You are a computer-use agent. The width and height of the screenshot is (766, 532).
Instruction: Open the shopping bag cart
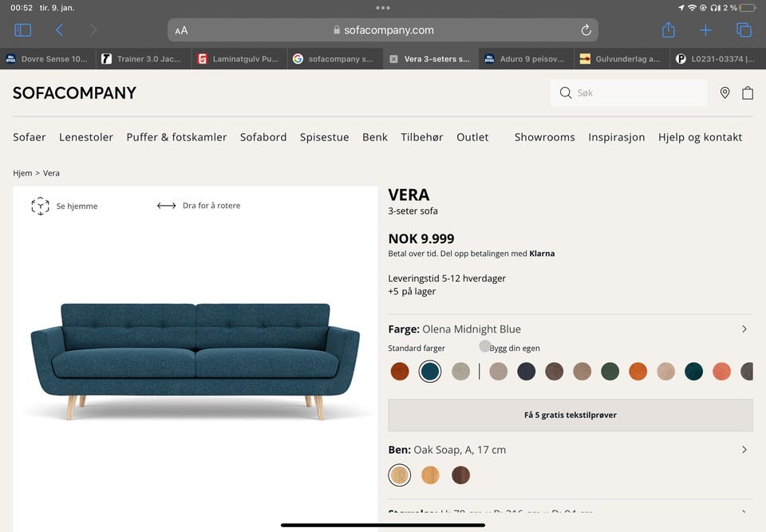(x=748, y=93)
